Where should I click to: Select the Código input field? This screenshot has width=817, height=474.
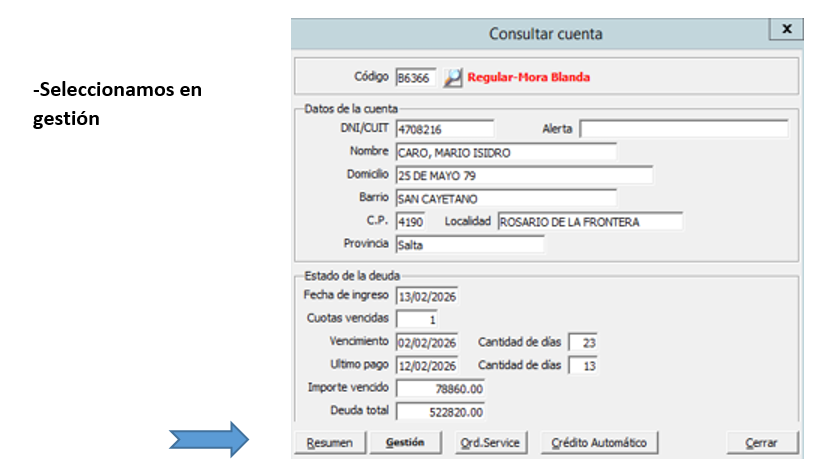pos(416,77)
